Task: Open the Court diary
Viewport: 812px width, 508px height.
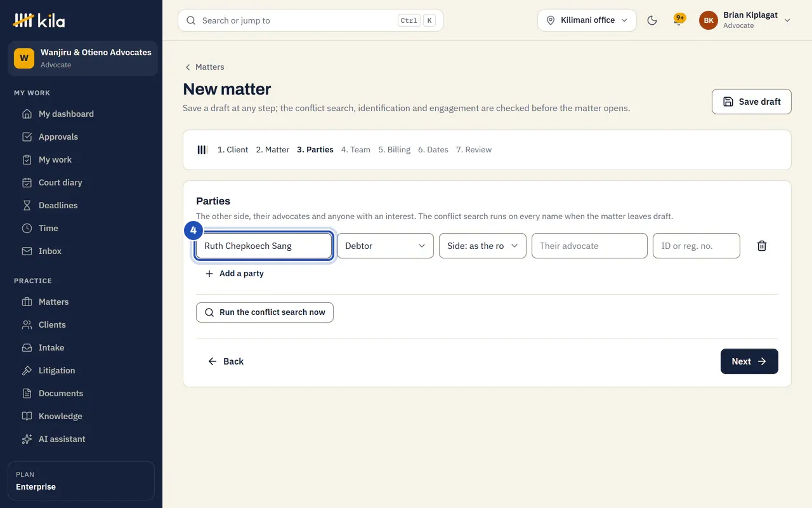Action: [x=81, y=182]
